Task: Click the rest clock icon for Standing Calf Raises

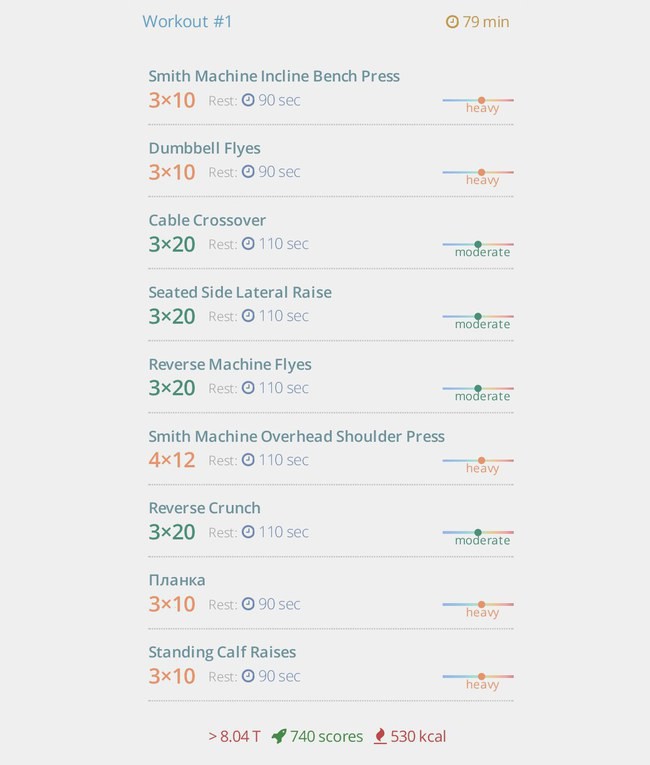Action: (x=248, y=676)
